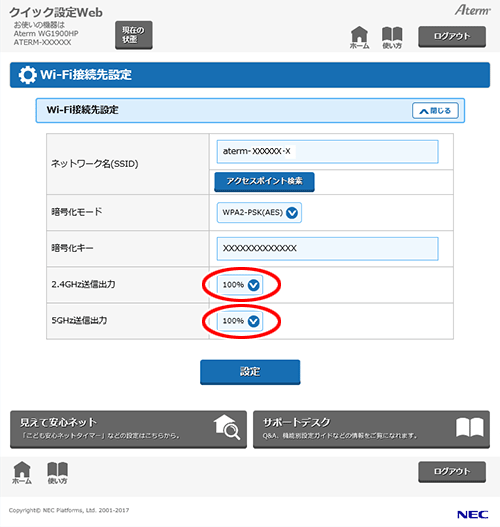This screenshot has width=500, height=527.
Task: Click the ログアウト button in the footer
Action: tap(452, 472)
